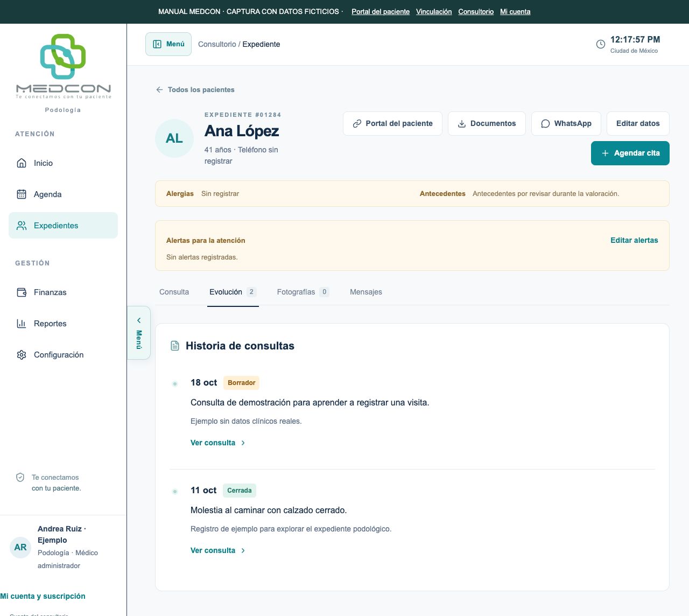Open Inicio in the sidebar
The image size is (689, 616).
(x=63, y=163)
